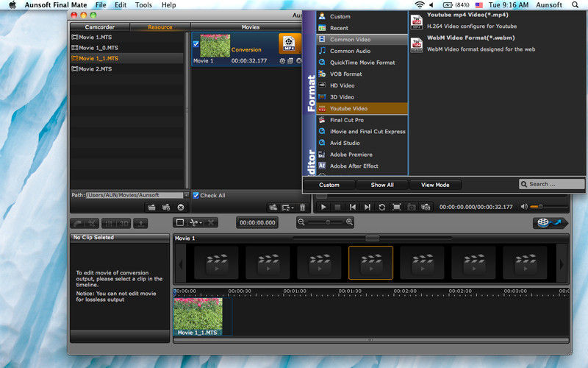The height and width of the screenshot is (368, 588).
Task: Select the Common Audio category
Action: point(362,51)
